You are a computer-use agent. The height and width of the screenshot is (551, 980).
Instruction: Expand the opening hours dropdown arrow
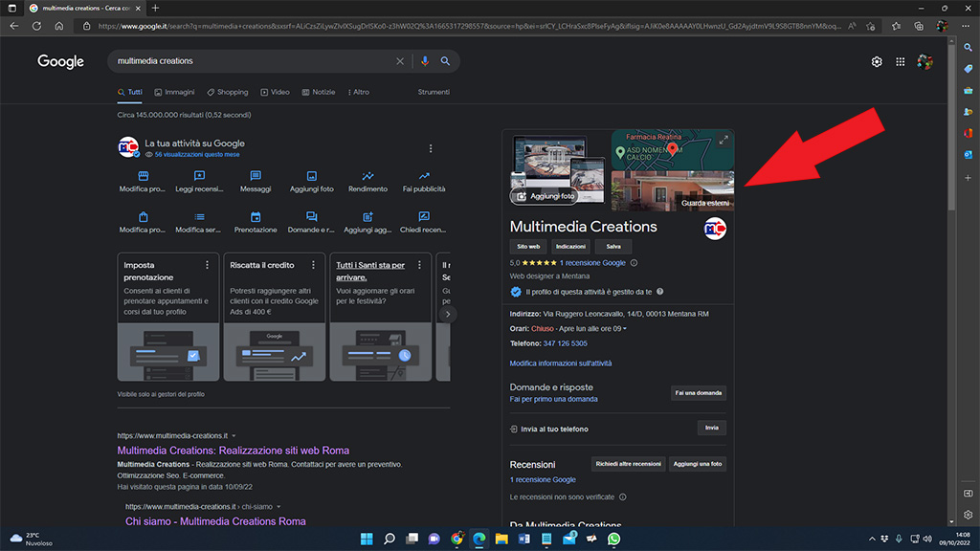pos(625,329)
